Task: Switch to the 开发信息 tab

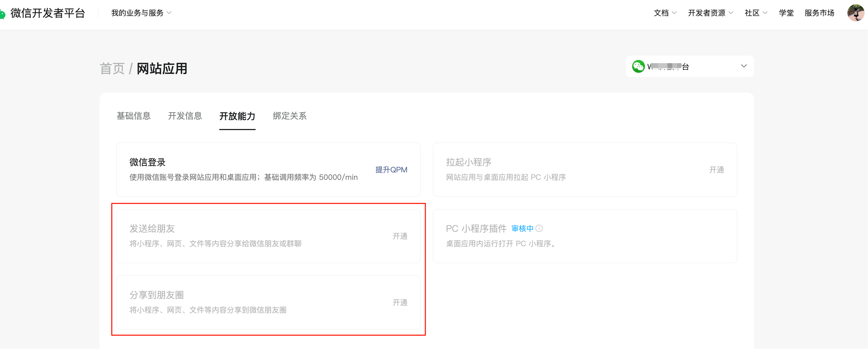Action: [185, 116]
